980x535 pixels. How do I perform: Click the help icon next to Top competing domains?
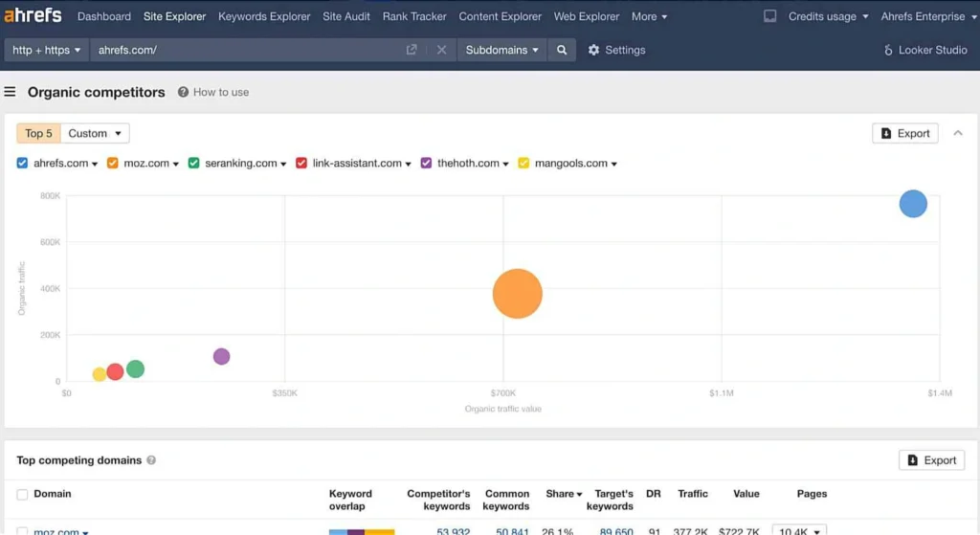(151, 460)
